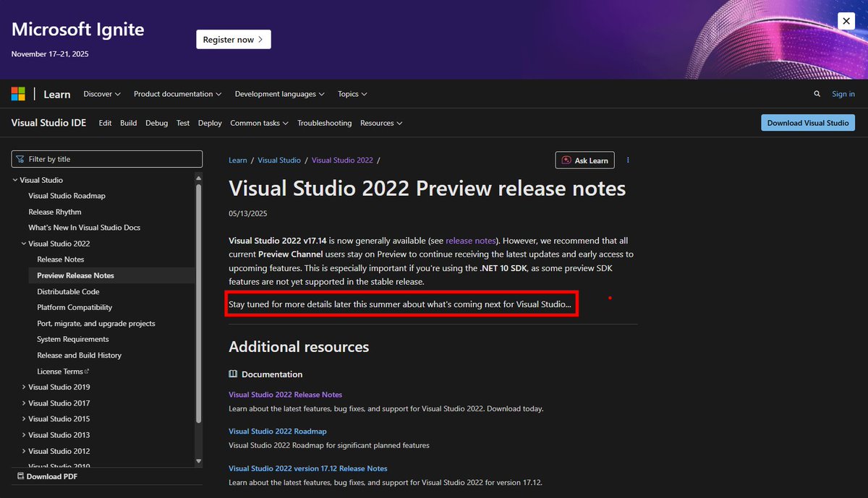Select the Deploy menu item
868x498 pixels.
coord(210,123)
